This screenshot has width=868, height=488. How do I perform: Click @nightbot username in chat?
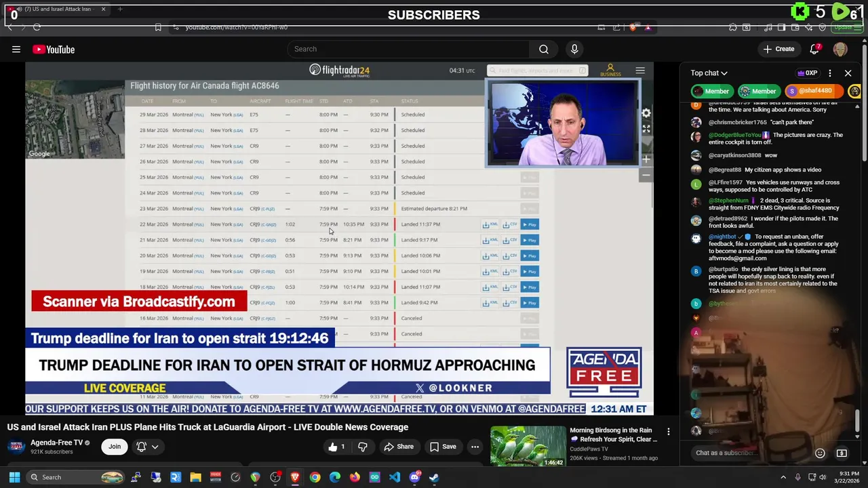click(x=722, y=237)
